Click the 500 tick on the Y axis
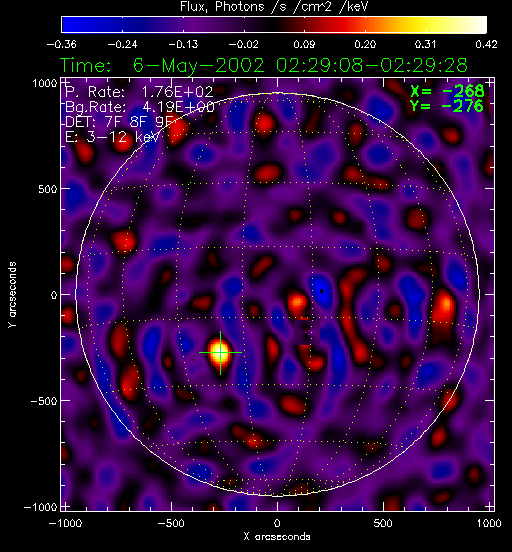Screen dimensions: 512x552 pos(47,189)
